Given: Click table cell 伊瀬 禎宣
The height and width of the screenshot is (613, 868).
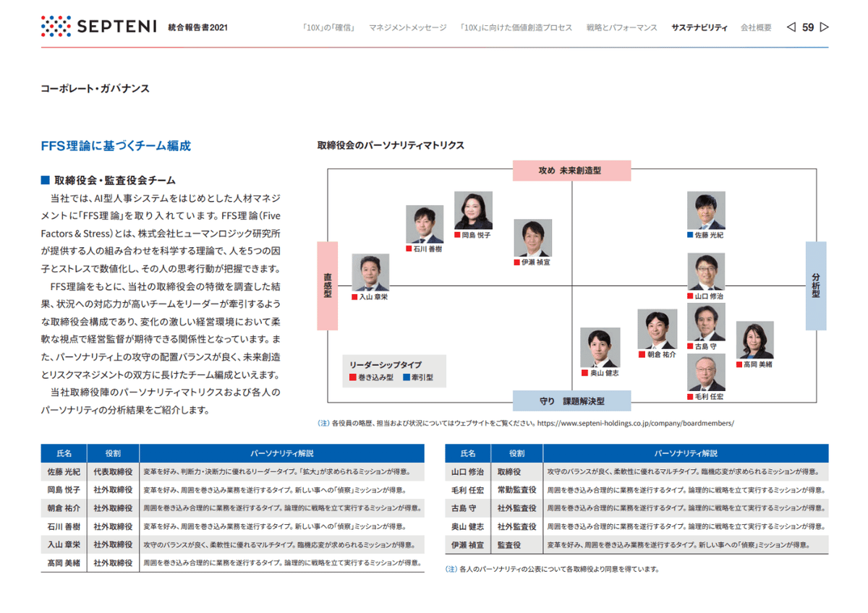Looking at the screenshot, I should 468,544.
